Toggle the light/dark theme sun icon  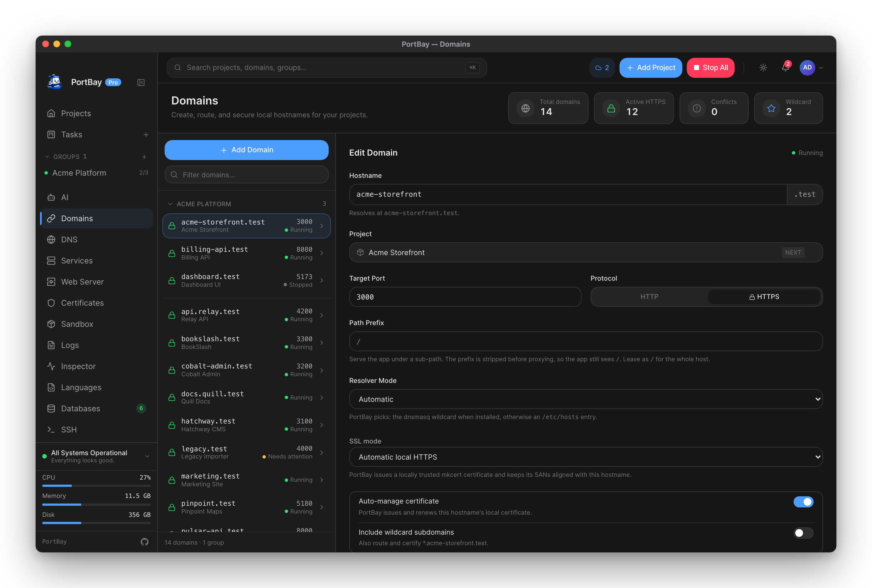pyautogui.click(x=763, y=68)
